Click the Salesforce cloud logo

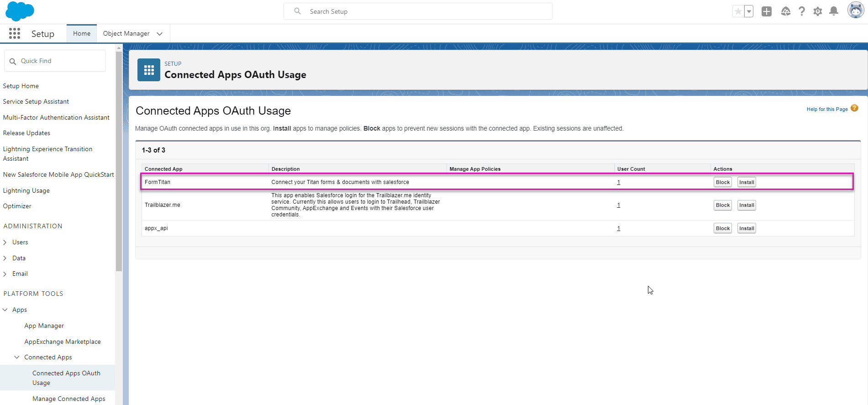tap(20, 11)
